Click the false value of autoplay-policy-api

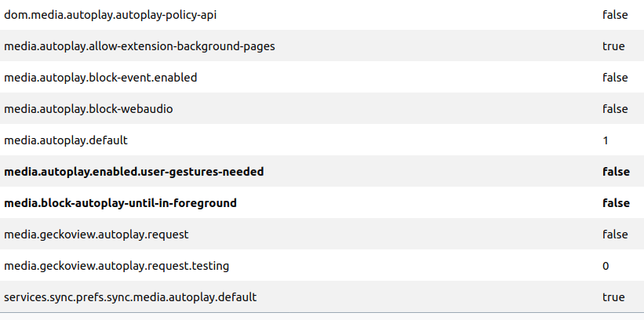point(615,15)
